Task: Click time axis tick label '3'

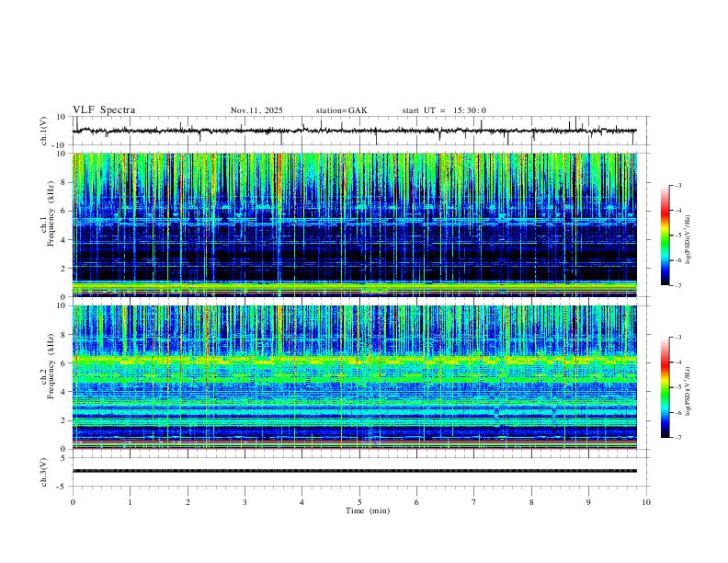Action: (245, 502)
